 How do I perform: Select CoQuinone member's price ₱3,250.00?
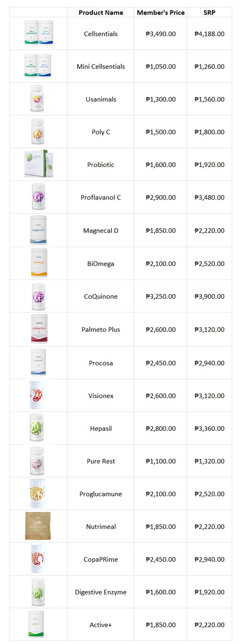[161, 297]
